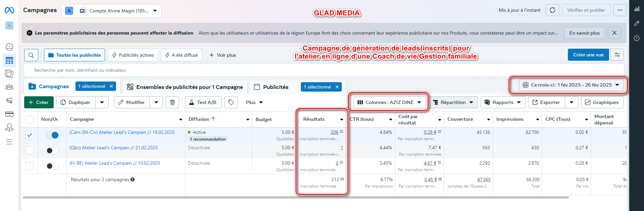Viewport: 644px width, 211px height.
Task: Open the (Cam-SN-Civ) Atelier Lead's Campain link
Action: pos(122,132)
